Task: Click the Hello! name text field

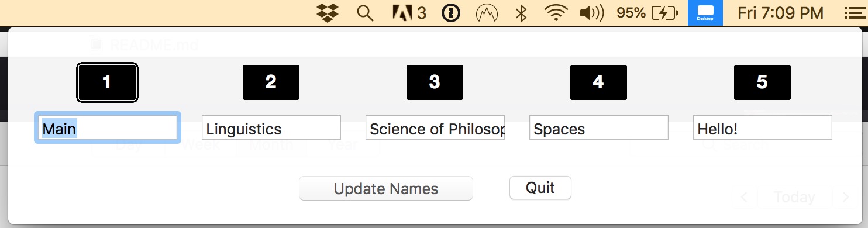Action: tap(763, 127)
